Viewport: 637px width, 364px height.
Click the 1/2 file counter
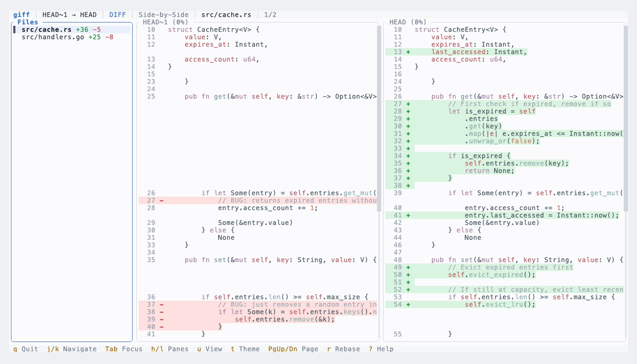point(270,15)
